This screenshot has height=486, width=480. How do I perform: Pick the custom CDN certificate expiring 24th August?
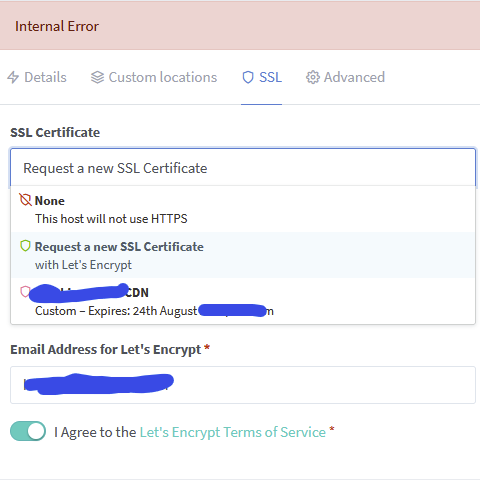click(243, 301)
